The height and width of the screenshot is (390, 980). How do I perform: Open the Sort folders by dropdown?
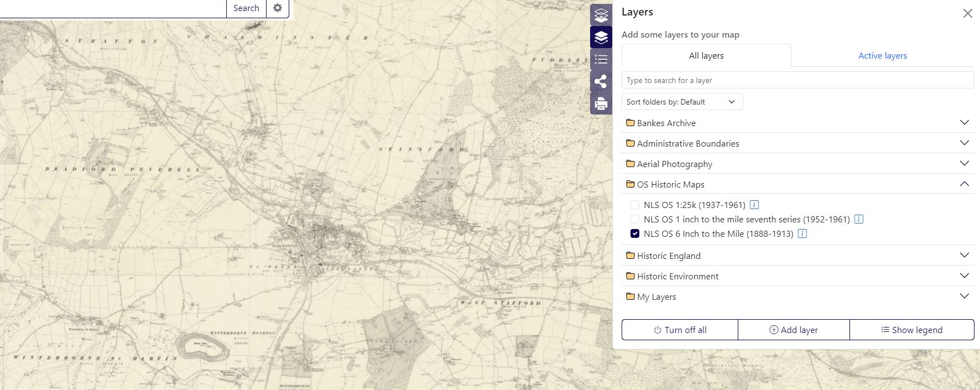pos(682,102)
